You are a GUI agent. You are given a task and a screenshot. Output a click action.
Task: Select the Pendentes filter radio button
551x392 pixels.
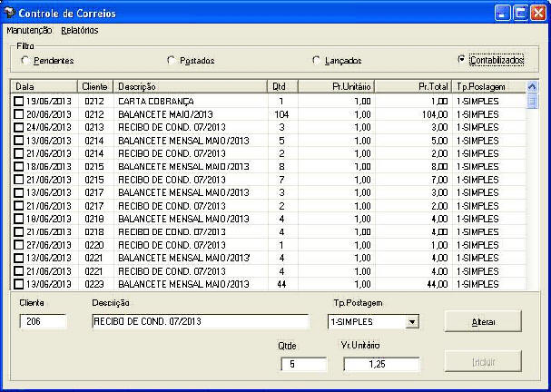point(25,61)
